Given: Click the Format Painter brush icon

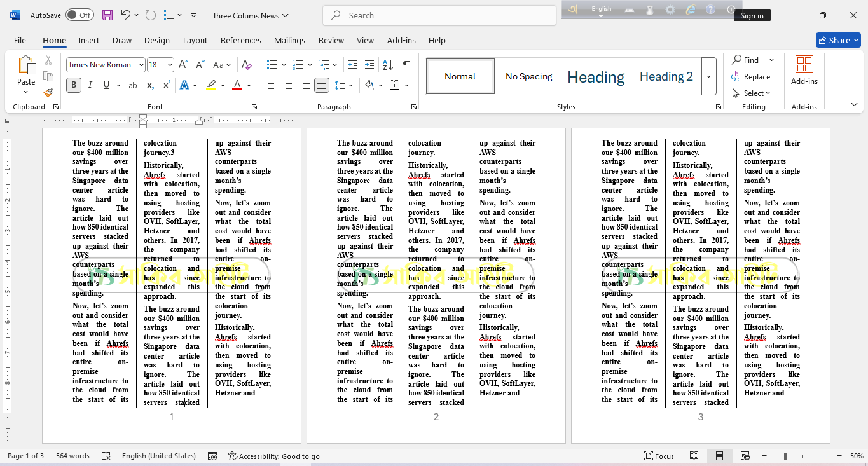Looking at the screenshot, I should click(48, 92).
